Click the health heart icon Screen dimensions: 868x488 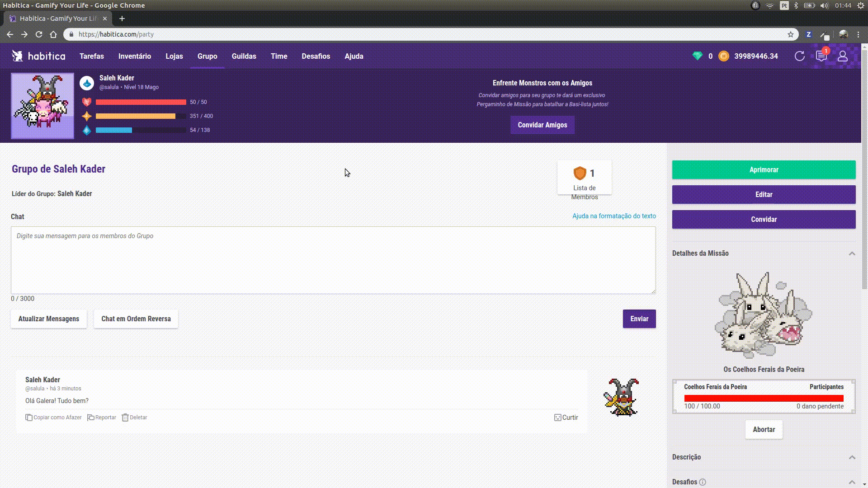point(87,102)
